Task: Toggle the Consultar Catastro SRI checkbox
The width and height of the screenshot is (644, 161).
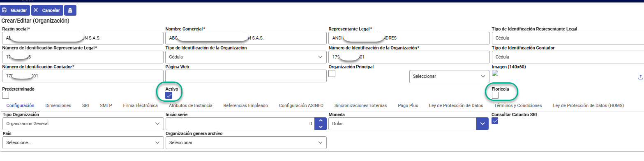Action: coord(495,121)
